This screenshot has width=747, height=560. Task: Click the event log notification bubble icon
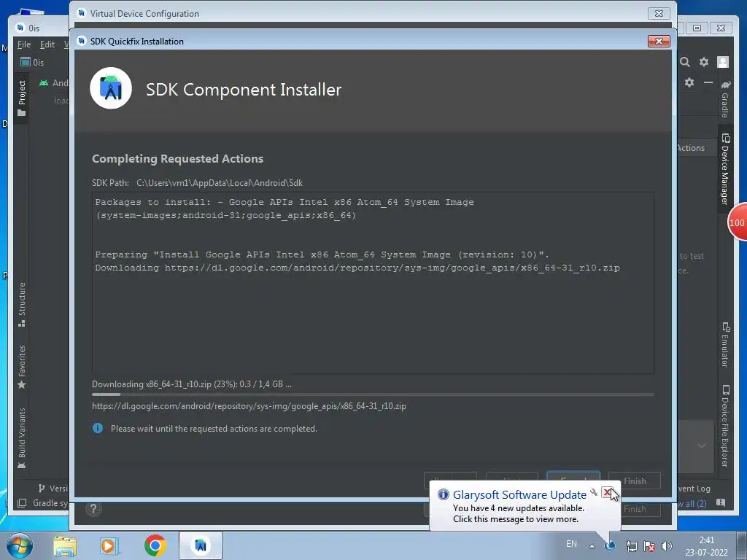point(721,503)
